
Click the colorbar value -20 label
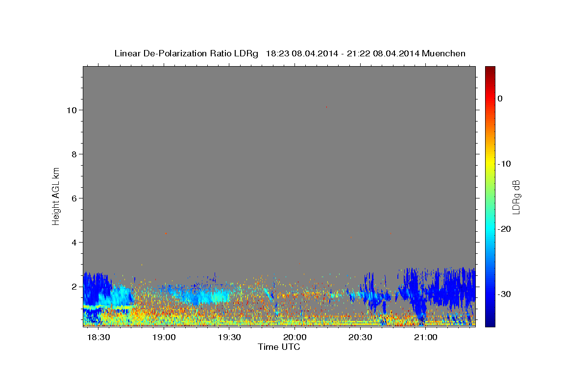[x=505, y=229]
